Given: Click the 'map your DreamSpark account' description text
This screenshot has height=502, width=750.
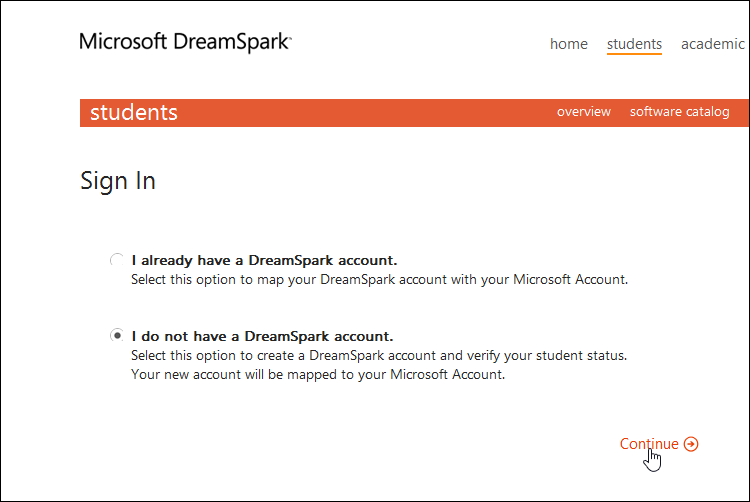Looking at the screenshot, I should pyautogui.click(x=379, y=280).
